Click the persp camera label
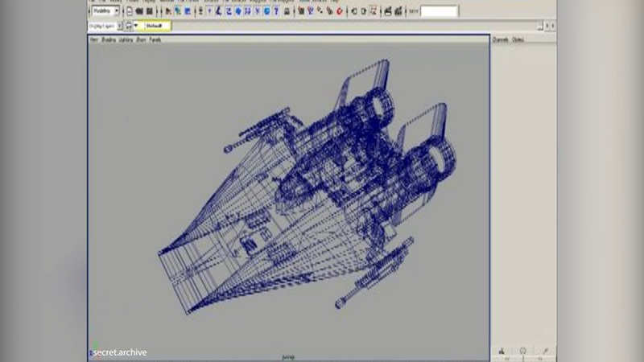 [288, 357]
